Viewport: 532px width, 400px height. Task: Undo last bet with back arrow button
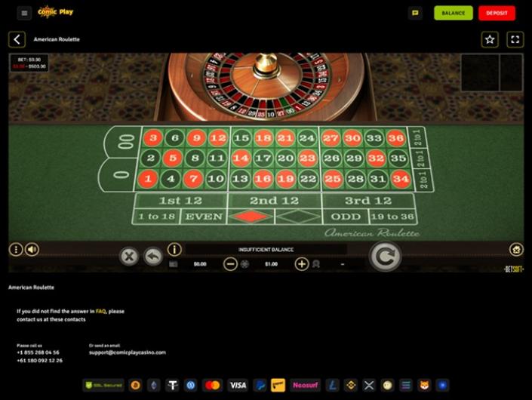coord(153,256)
